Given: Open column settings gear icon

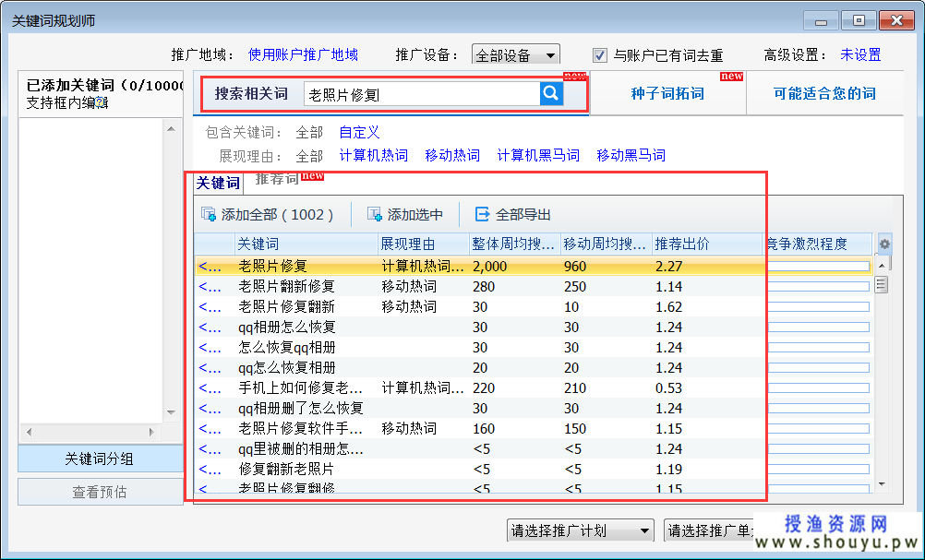Looking at the screenshot, I should (x=884, y=244).
